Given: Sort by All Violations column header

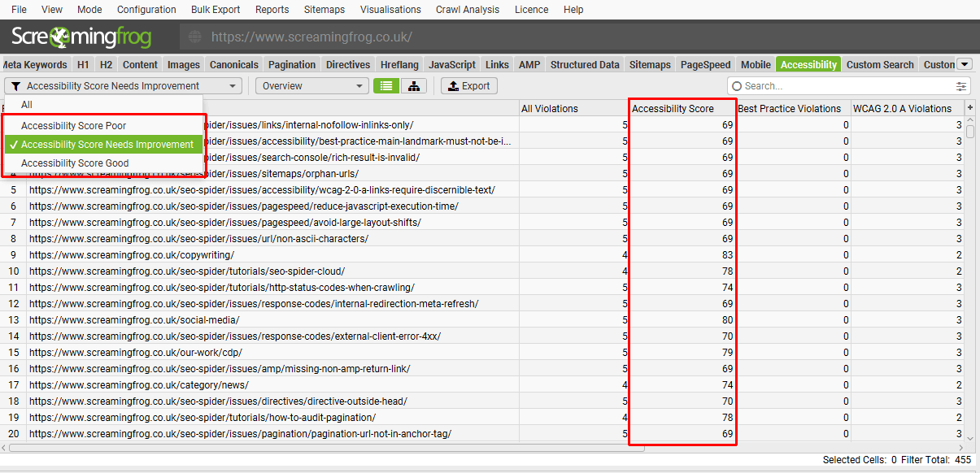Looking at the screenshot, I should pyautogui.click(x=574, y=108).
